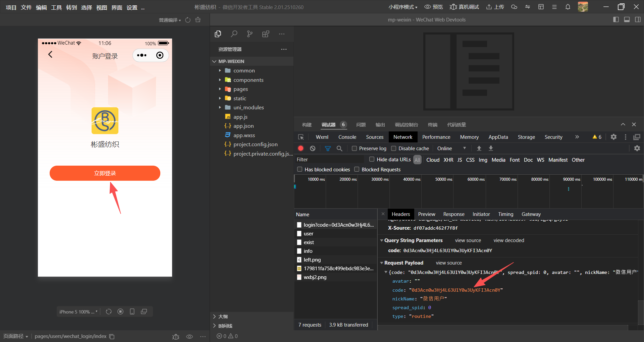Click the red network record button

coord(301,148)
